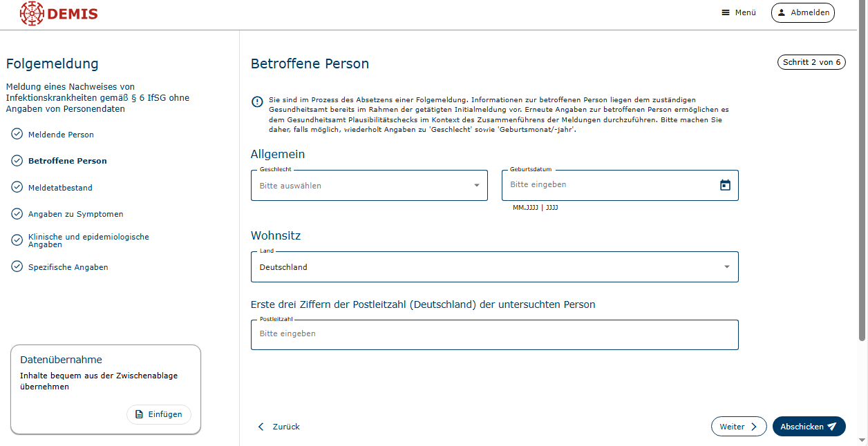Click the checkmark icon next to Meldende Person
The image size is (868, 446).
17,134
